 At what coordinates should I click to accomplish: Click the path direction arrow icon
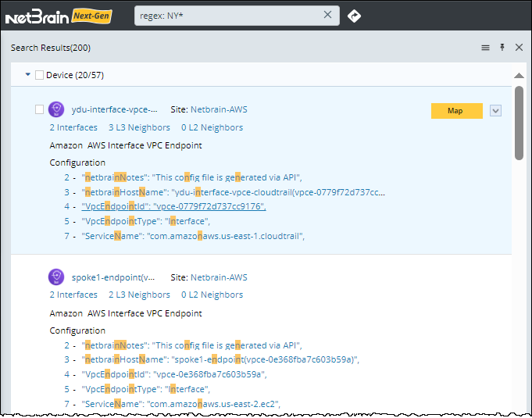354,16
